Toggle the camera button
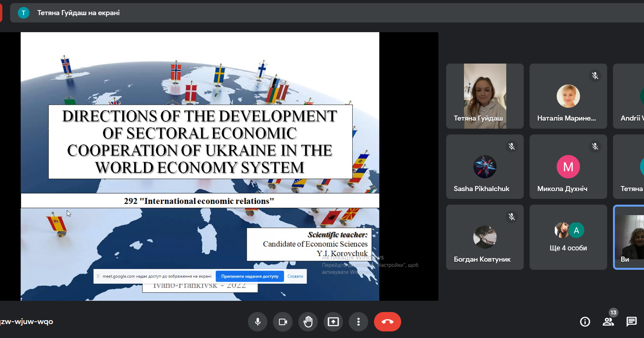Viewport: 644px width, 338px height. (x=283, y=322)
